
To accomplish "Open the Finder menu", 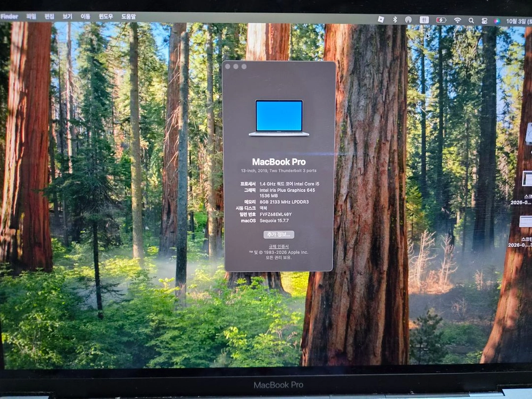I will tap(9, 16).
